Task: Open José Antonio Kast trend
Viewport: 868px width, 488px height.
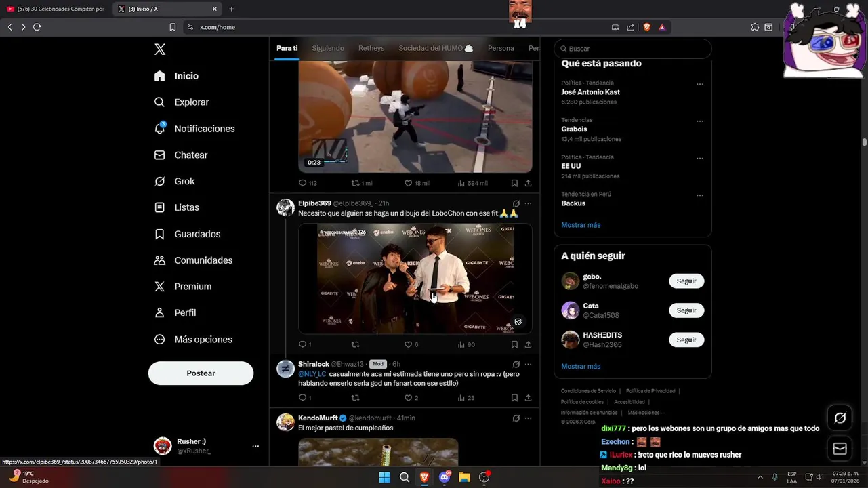Action: click(x=590, y=92)
